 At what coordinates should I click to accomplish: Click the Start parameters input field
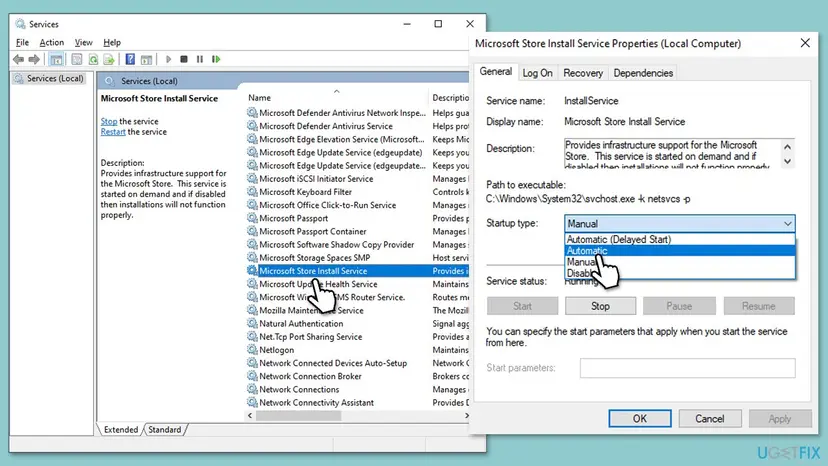688,368
